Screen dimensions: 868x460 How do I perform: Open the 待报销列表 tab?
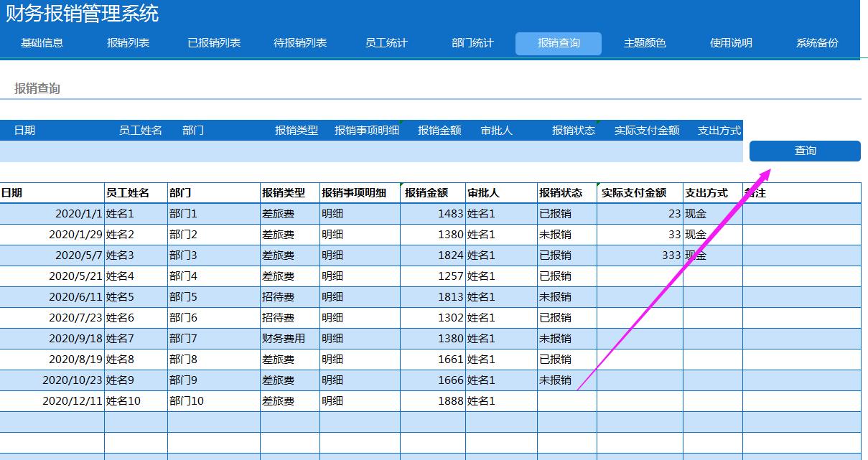click(x=299, y=43)
